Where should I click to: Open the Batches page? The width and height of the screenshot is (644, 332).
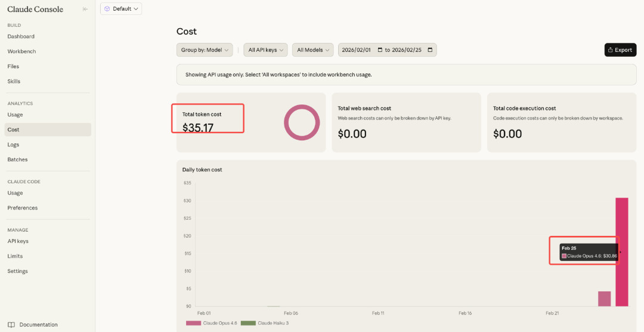pyautogui.click(x=18, y=159)
